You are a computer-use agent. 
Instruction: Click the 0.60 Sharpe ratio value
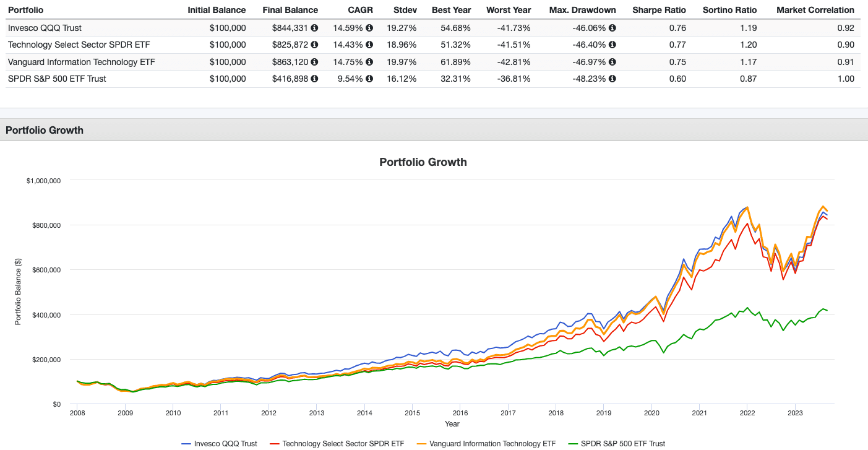(677, 79)
